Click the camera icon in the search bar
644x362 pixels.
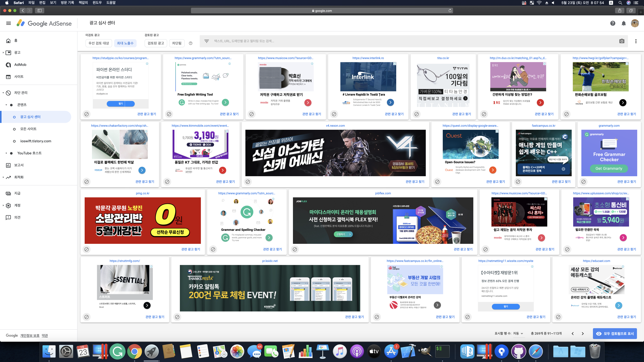[x=622, y=41]
